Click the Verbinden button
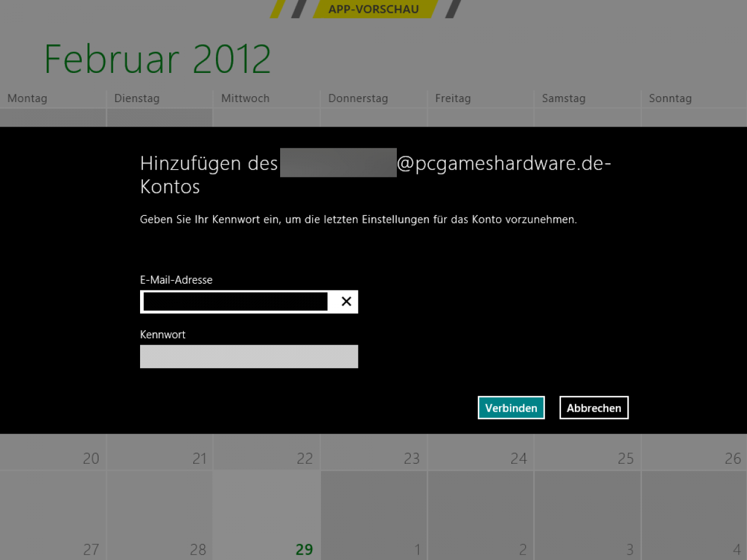Image resolution: width=747 pixels, height=560 pixels. pyautogui.click(x=511, y=408)
